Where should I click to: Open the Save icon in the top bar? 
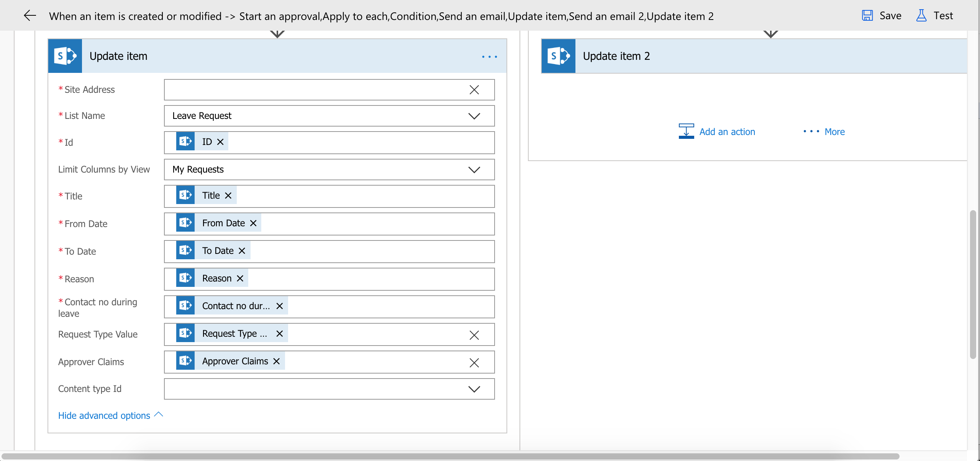click(x=867, y=15)
